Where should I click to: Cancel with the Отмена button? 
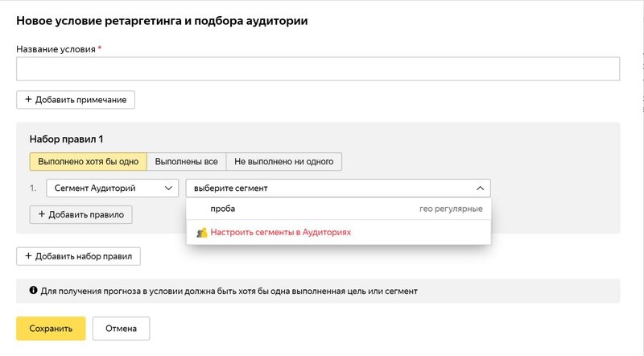coord(121,329)
